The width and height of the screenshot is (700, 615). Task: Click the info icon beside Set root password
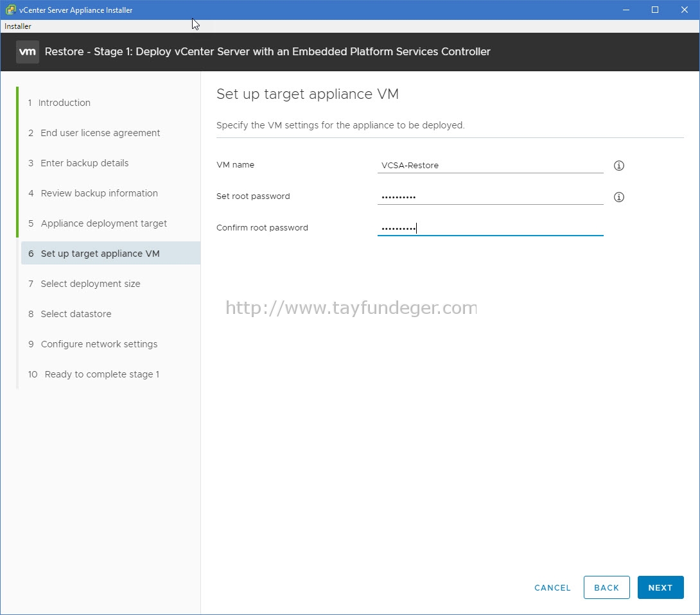pos(618,197)
